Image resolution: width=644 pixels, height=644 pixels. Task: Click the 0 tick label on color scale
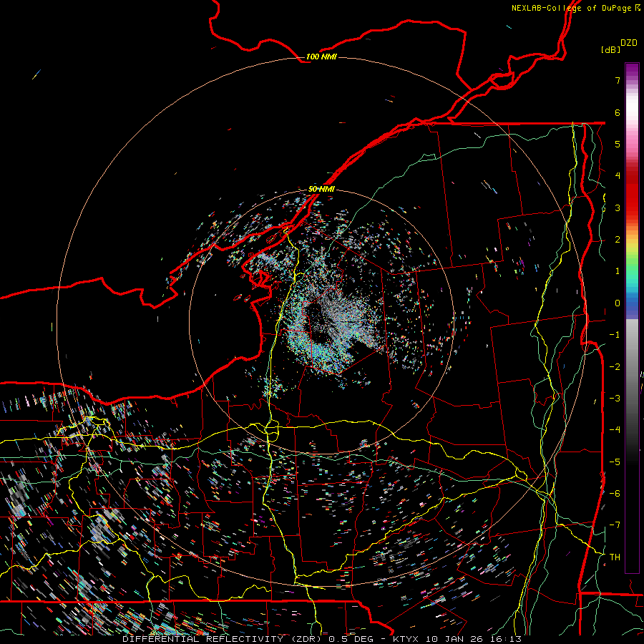click(x=618, y=303)
